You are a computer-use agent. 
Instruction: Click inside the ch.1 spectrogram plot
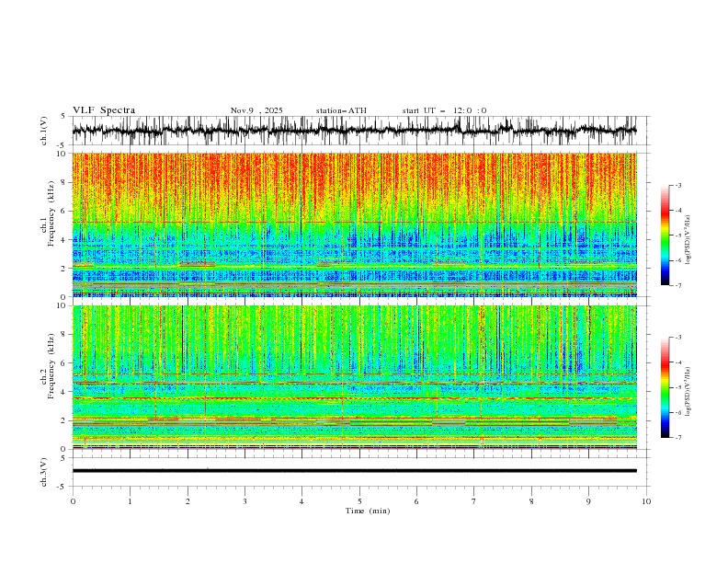click(x=354, y=224)
